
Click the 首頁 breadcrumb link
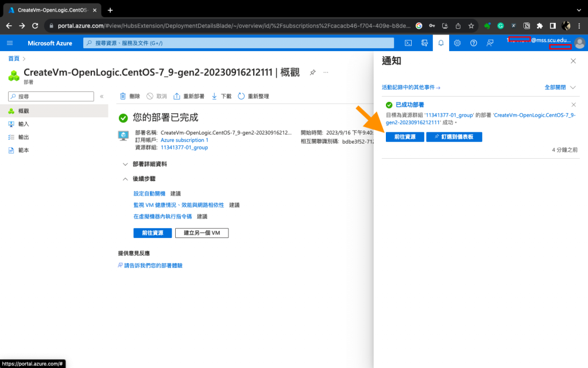click(14, 59)
